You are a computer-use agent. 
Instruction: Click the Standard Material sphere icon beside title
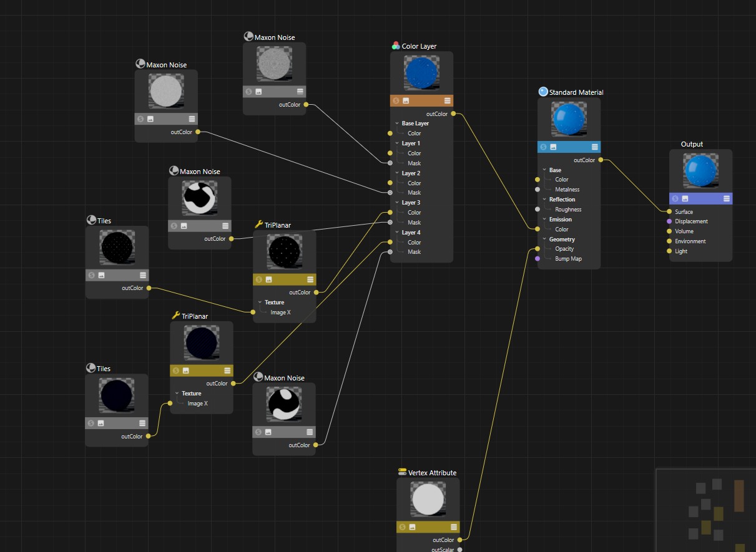543,92
